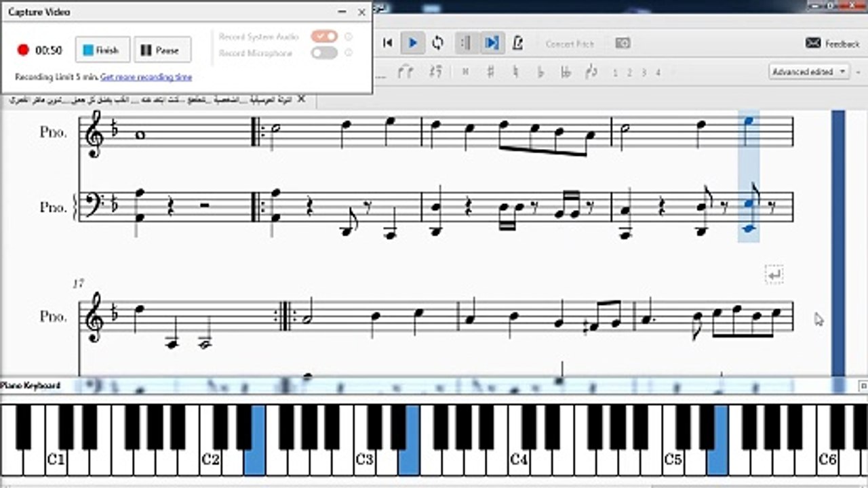Click the image capture camera icon
The image size is (868, 488).
click(x=623, y=43)
